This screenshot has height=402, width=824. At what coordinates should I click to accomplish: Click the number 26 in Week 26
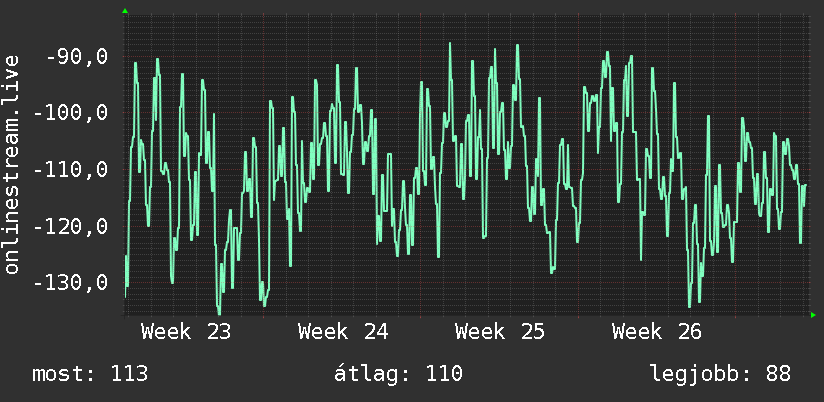[x=689, y=332]
